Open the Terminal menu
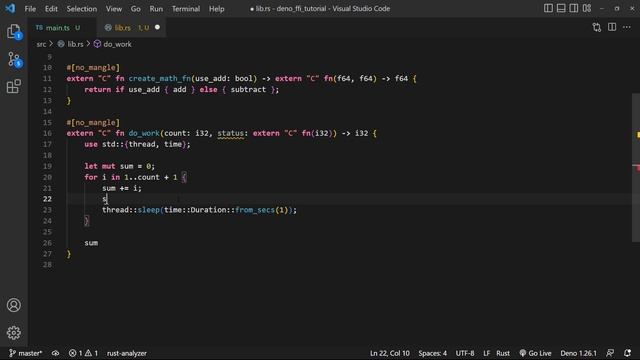 [186, 9]
